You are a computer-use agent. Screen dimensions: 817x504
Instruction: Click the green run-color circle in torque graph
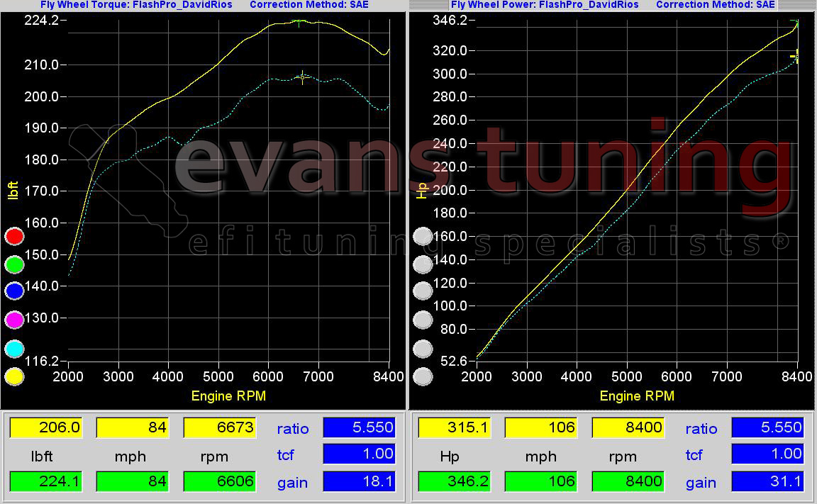tap(14, 264)
